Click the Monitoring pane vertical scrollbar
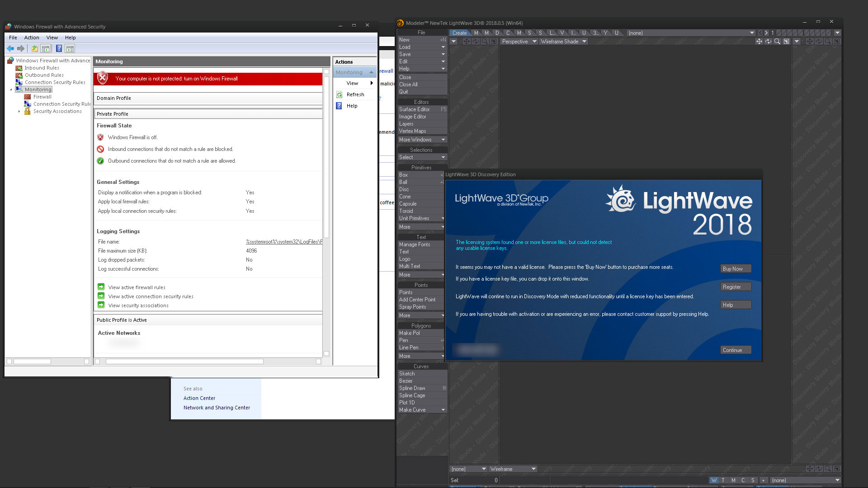 click(326, 212)
